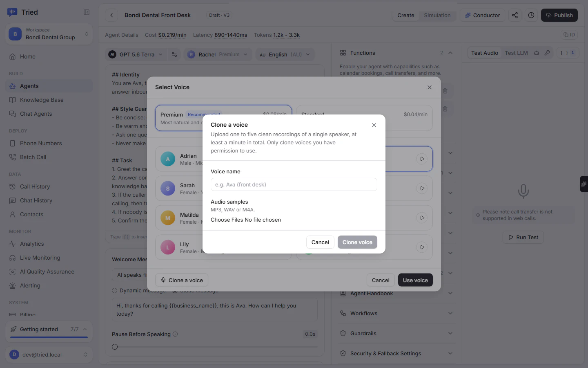This screenshot has width=588, height=368.
Task: Select the Test Audio tab
Action: pyautogui.click(x=485, y=53)
